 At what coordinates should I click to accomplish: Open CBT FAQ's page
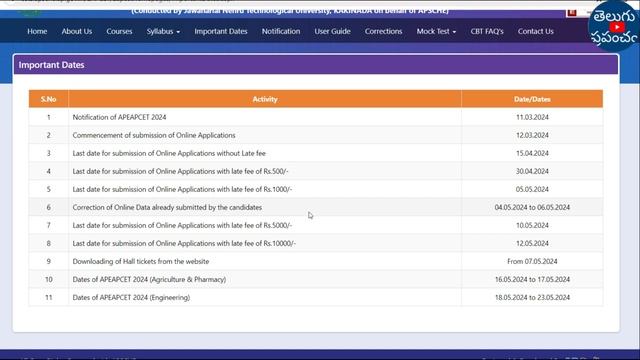coord(487,31)
